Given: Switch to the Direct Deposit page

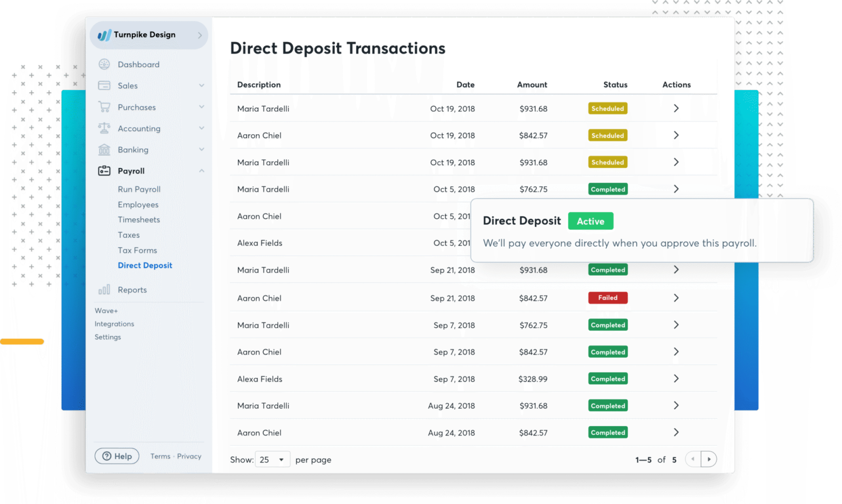Looking at the screenshot, I should click(145, 265).
